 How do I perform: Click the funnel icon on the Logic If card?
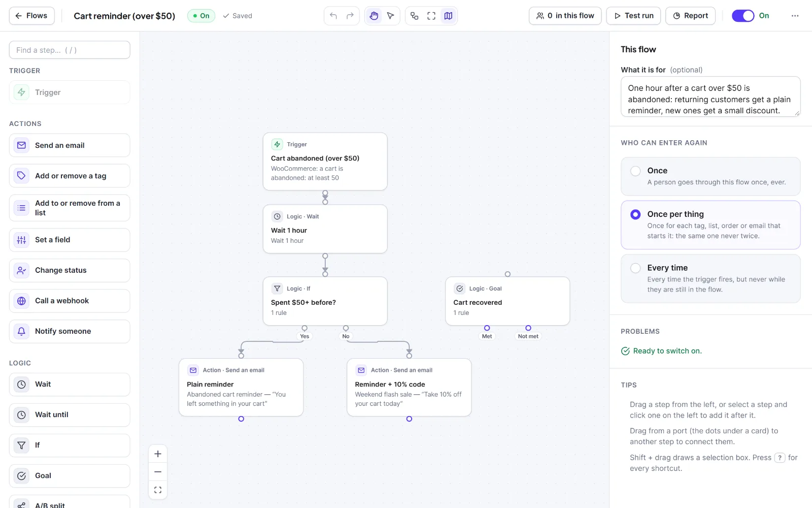coord(277,289)
